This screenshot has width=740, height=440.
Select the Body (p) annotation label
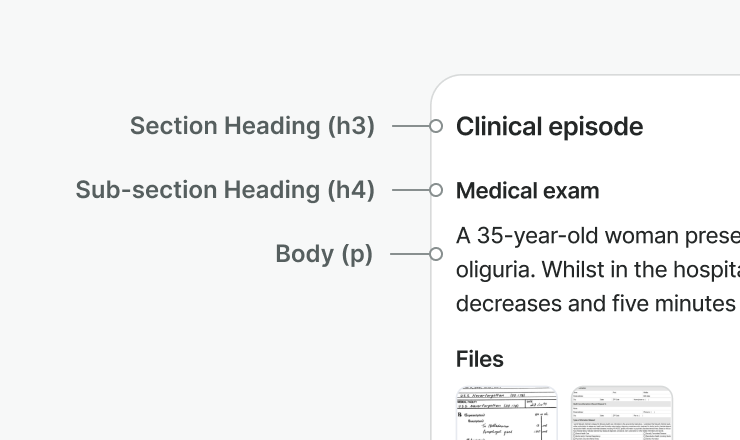324,254
